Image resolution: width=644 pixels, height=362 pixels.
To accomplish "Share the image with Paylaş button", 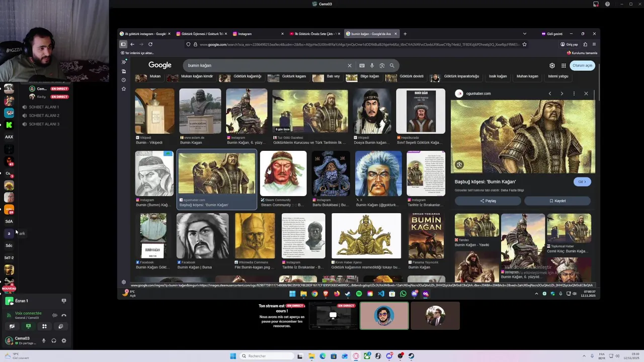I will [x=488, y=201].
